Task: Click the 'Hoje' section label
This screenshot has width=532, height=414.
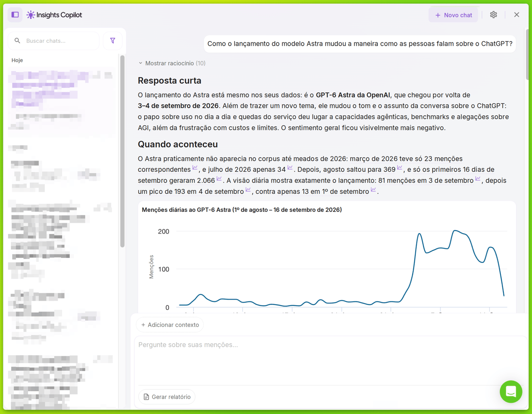Action: pyautogui.click(x=17, y=60)
